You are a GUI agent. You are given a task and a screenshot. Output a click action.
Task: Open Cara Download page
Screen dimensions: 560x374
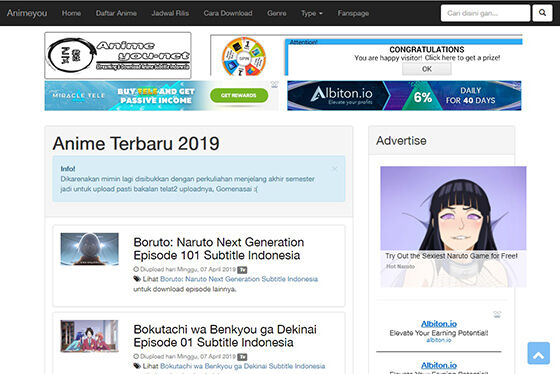[228, 13]
